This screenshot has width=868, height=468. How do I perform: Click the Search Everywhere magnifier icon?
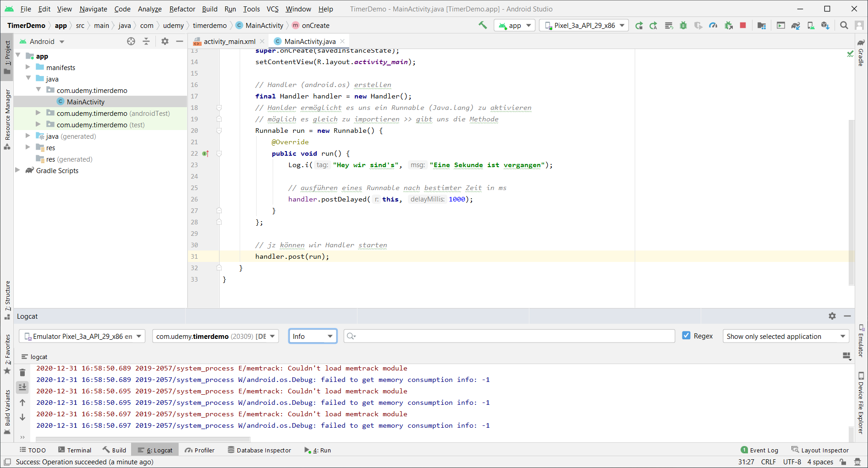(x=844, y=26)
